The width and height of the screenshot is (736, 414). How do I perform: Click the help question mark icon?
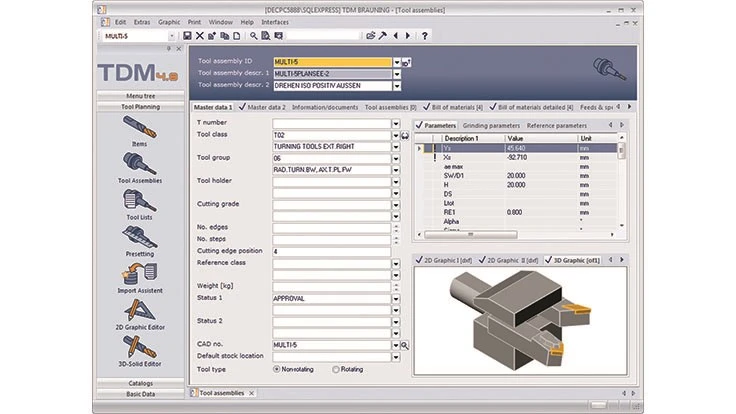[425, 35]
